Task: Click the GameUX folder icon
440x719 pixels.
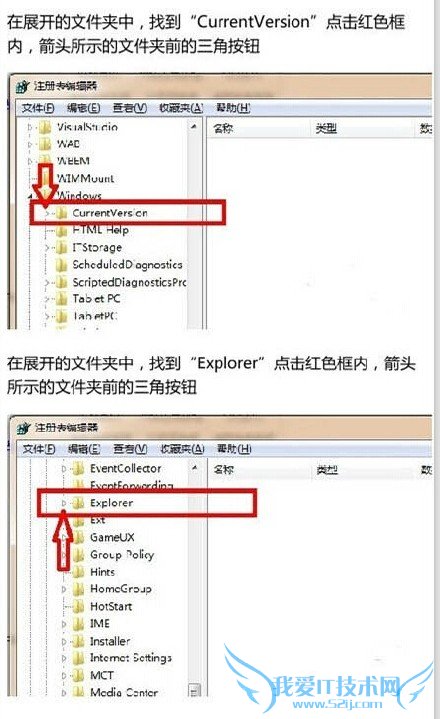Action: 79,537
